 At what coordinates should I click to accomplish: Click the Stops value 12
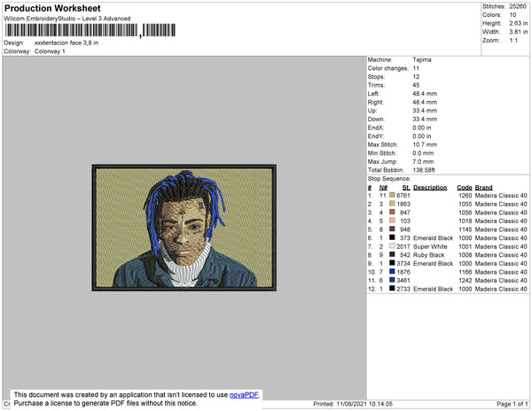[416, 76]
